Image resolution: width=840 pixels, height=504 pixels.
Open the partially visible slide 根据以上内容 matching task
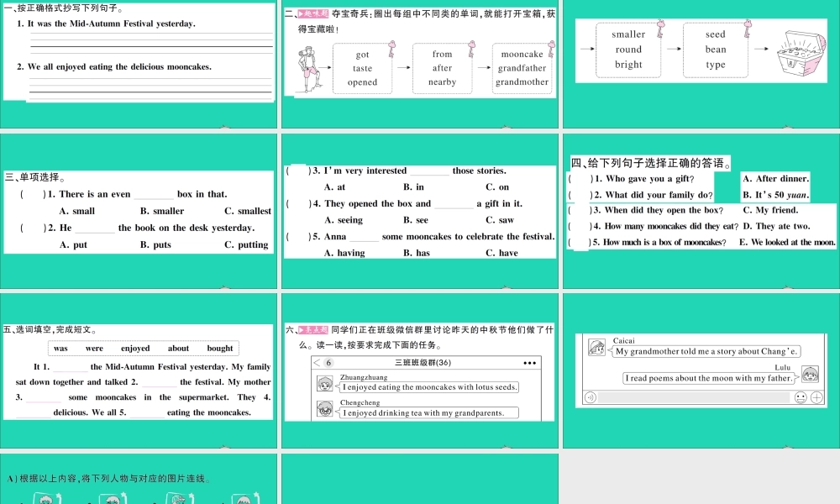tap(139, 479)
